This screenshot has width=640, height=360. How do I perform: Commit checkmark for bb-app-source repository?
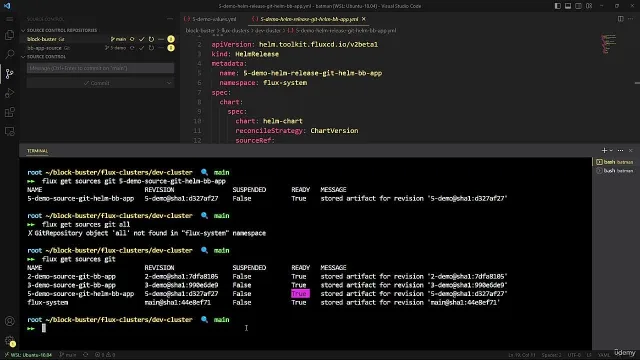point(142,48)
